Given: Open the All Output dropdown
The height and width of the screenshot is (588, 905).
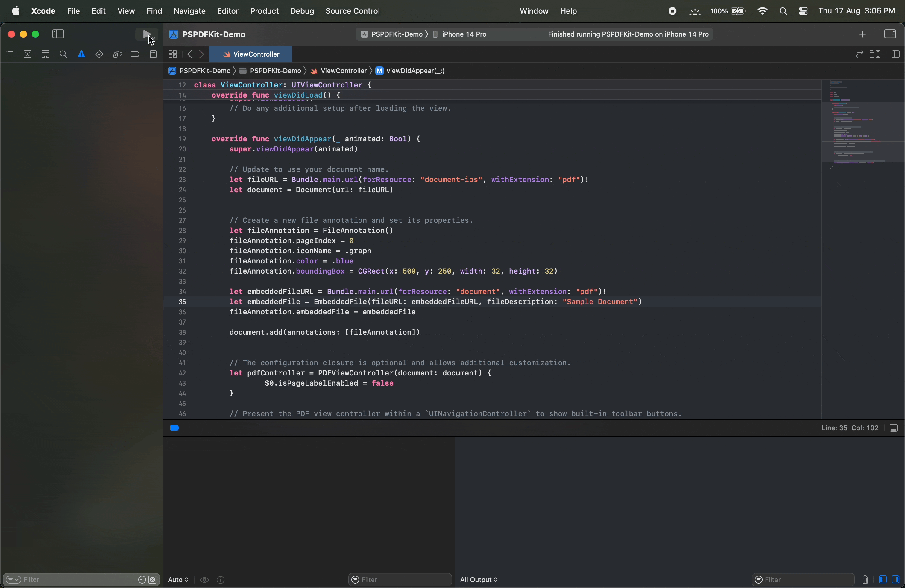Looking at the screenshot, I should click(478, 580).
